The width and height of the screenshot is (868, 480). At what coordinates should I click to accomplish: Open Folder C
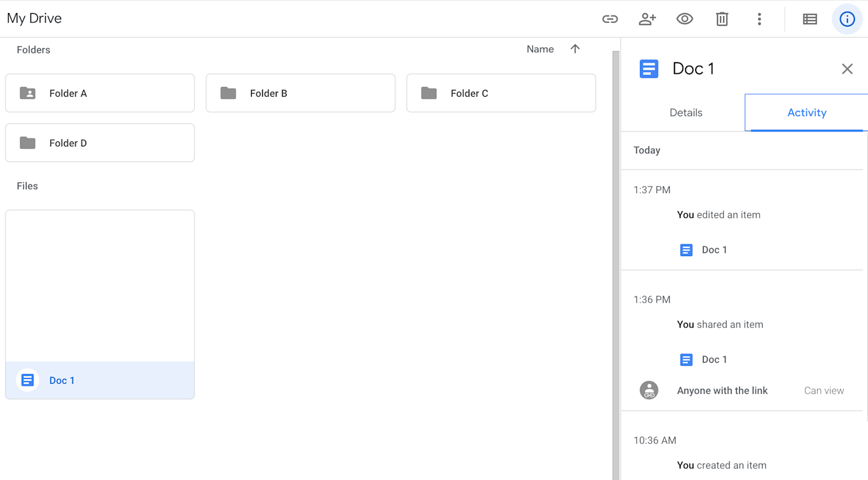[501, 93]
